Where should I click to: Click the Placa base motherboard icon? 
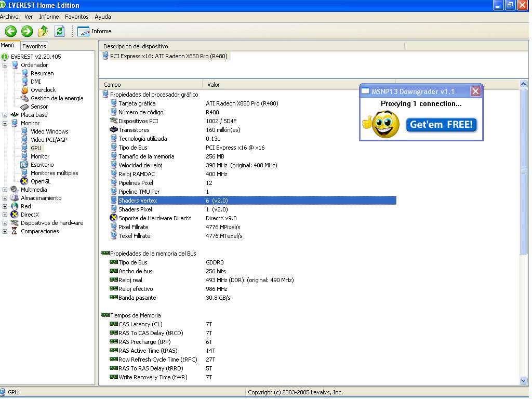pos(14,115)
